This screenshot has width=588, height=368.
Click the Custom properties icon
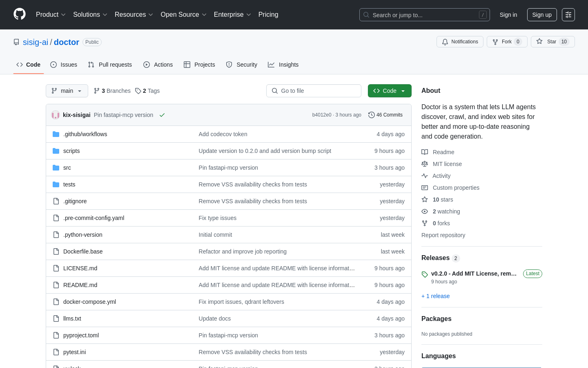click(425, 188)
